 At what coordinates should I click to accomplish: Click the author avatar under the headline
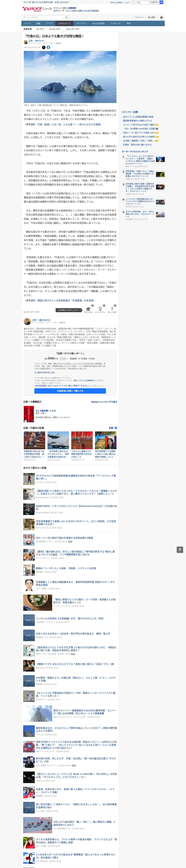coord(26,42)
